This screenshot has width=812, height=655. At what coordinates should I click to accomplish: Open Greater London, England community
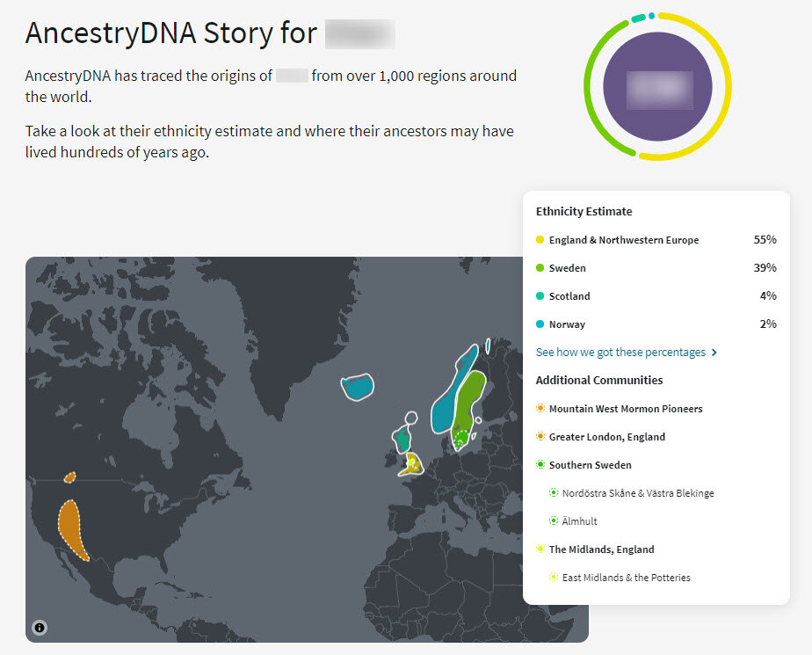pos(607,437)
